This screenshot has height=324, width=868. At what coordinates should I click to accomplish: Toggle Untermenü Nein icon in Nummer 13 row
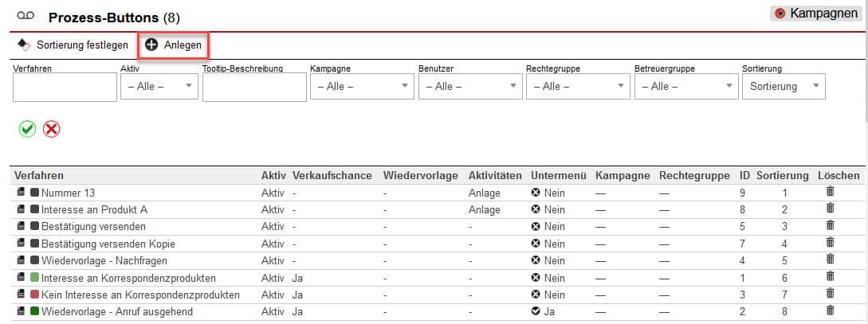click(536, 193)
